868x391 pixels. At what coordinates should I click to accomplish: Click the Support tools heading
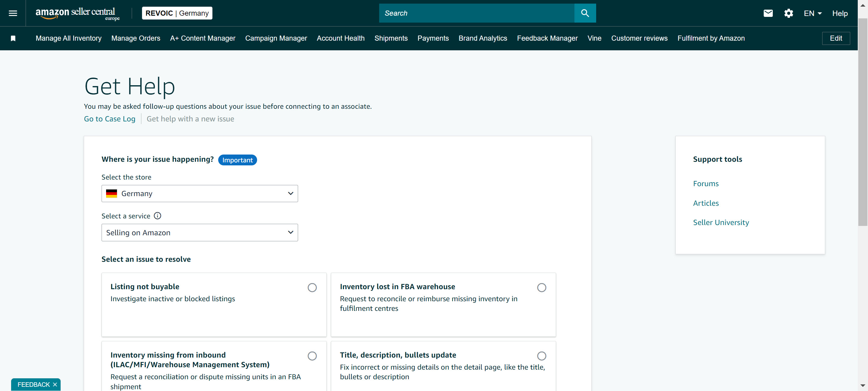(x=717, y=159)
